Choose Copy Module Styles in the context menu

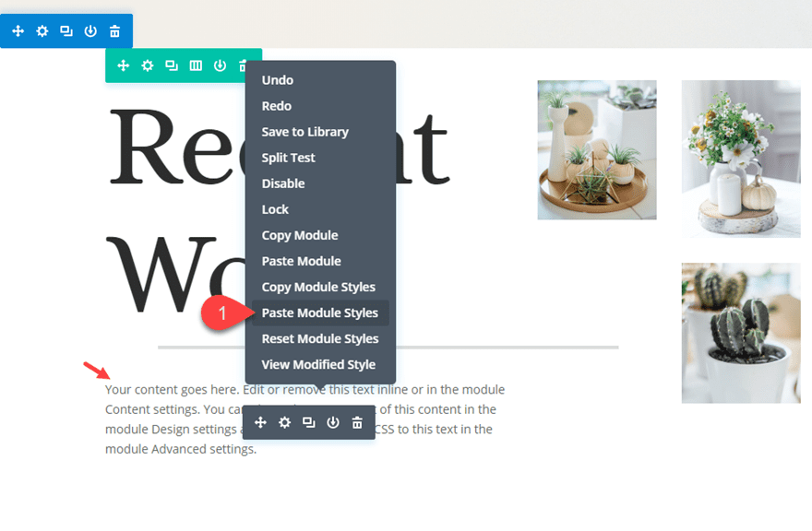318,287
